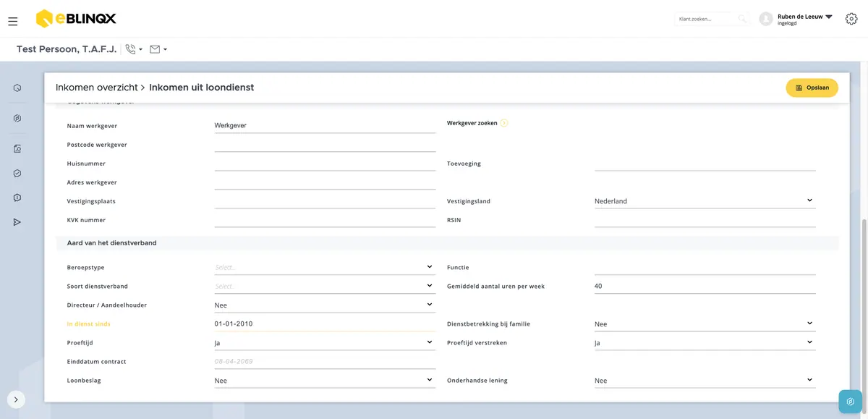The image size is (868, 419).
Task: Click the Einddatum contract date field
Action: coord(325,361)
